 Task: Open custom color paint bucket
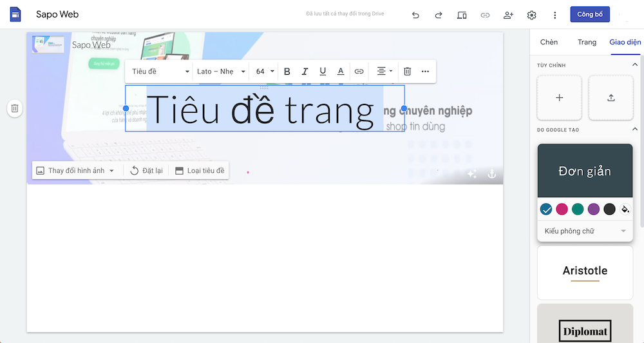[625, 210]
